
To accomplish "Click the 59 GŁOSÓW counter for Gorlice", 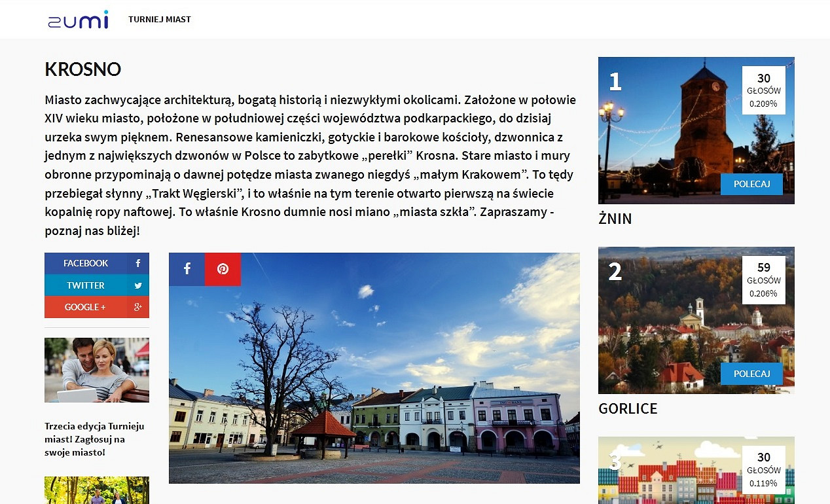I will 763,275.
